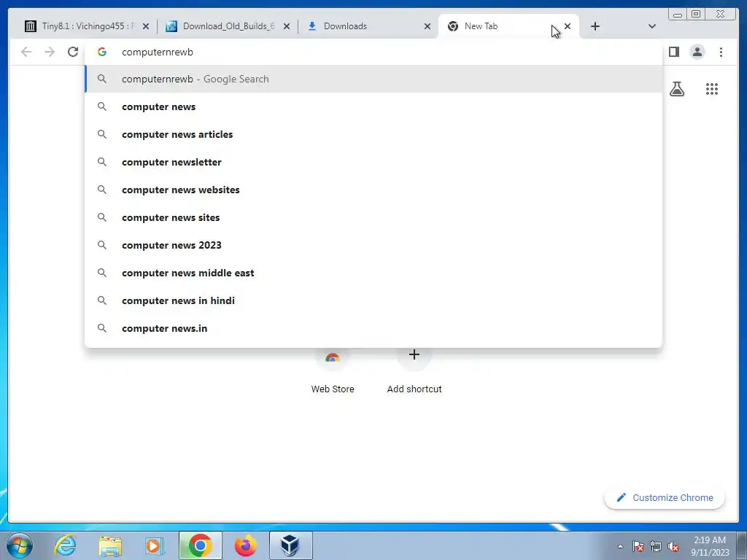747x560 pixels.
Task: Choose 'computernrewb - Google Search' suggestion
Action: click(373, 79)
